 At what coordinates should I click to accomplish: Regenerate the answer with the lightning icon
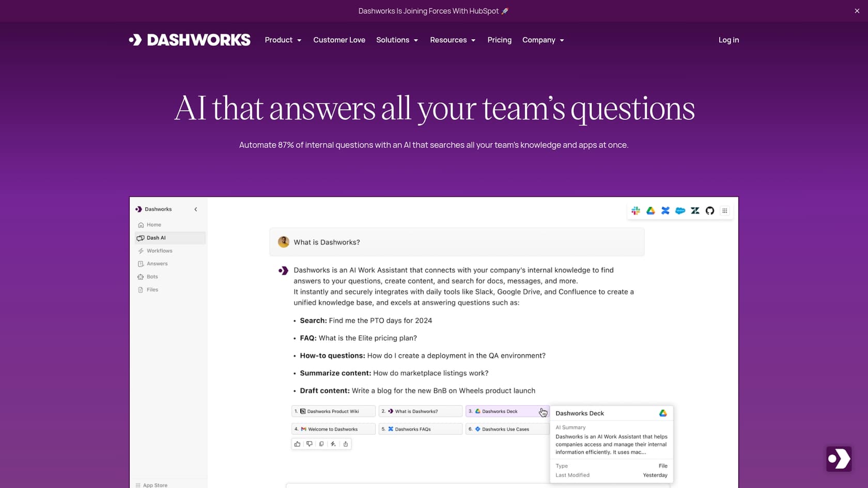tap(333, 444)
